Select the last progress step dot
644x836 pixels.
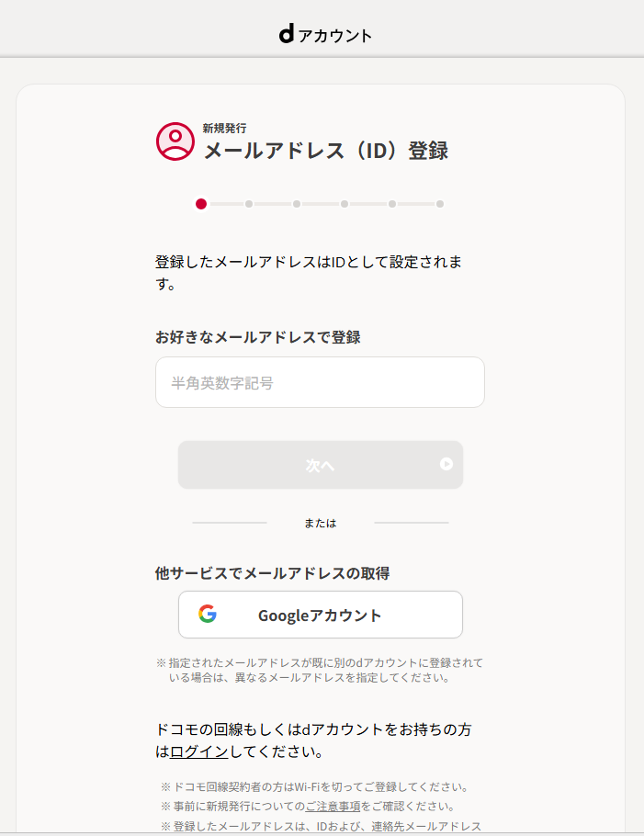(440, 204)
